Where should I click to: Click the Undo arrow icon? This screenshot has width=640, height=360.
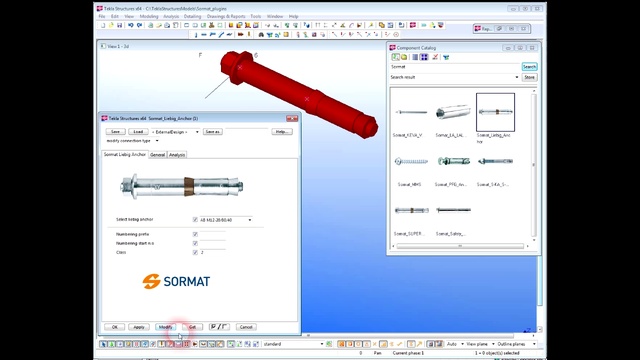point(131,25)
